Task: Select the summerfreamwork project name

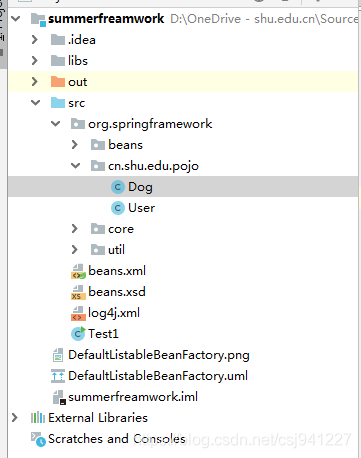Action: 106,19
